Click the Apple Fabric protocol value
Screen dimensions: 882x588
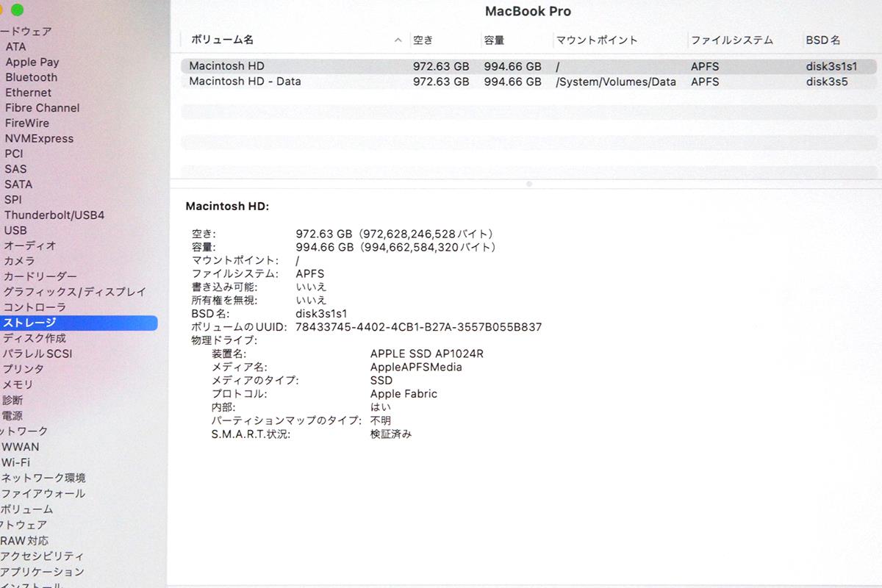(404, 394)
